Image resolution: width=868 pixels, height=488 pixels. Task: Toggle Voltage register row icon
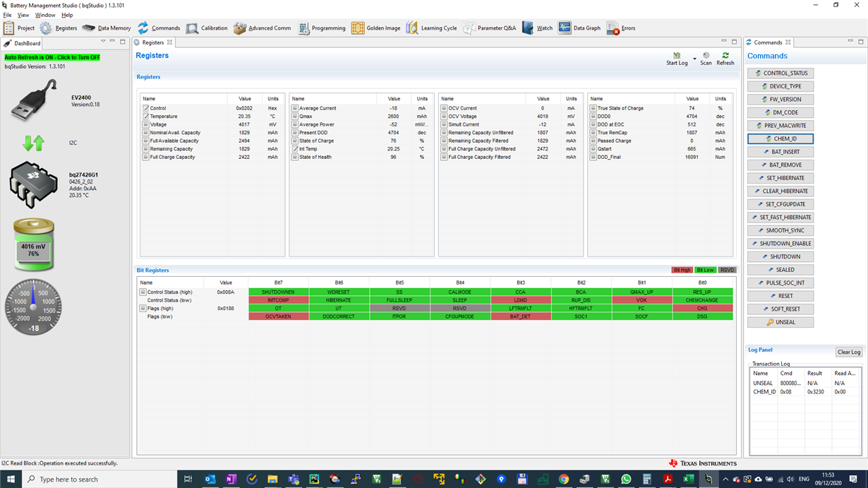[x=146, y=124]
